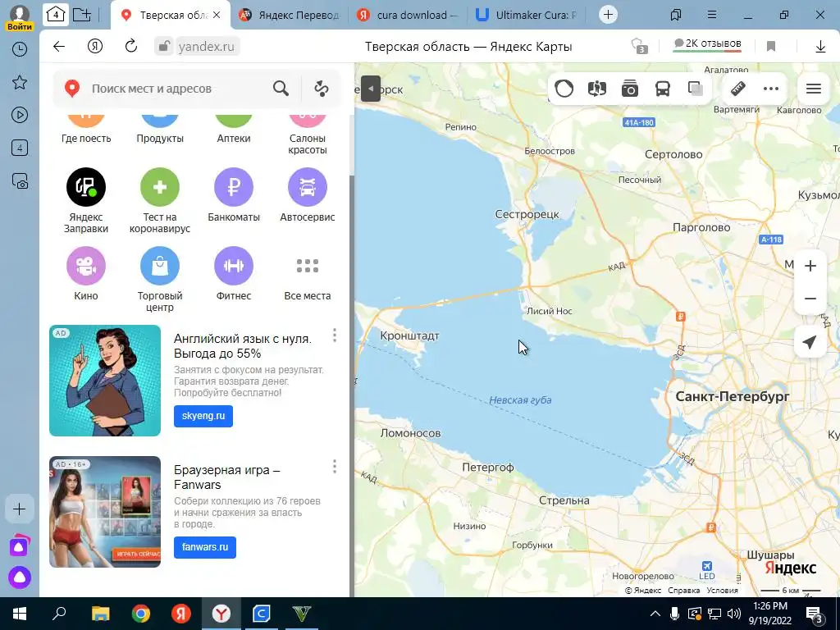The width and height of the screenshot is (840, 630).
Task: Open the Кино category
Action: coord(86,274)
